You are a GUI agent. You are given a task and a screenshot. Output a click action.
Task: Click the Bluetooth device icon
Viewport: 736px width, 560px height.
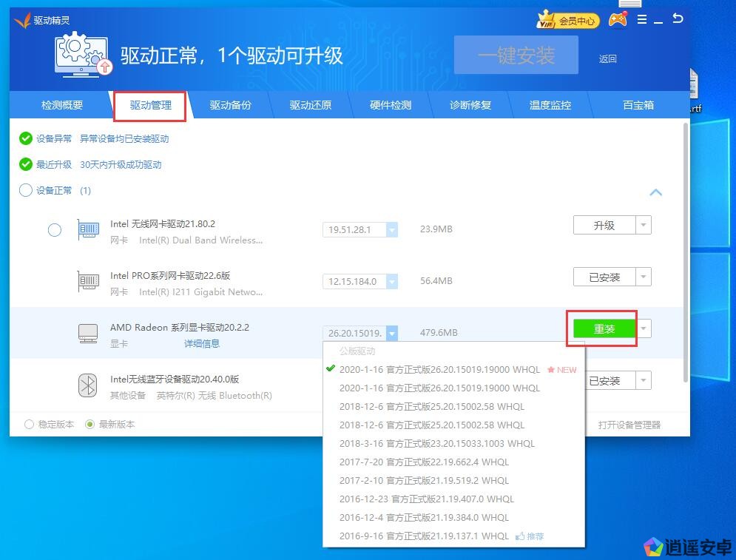point(88,385)
